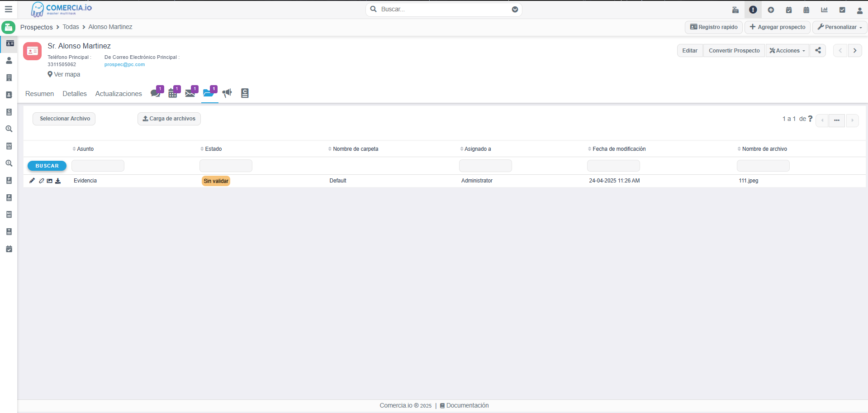Open the Documentación footer link
This screenshot has width=868, height=413.
[x=464, y=406]
